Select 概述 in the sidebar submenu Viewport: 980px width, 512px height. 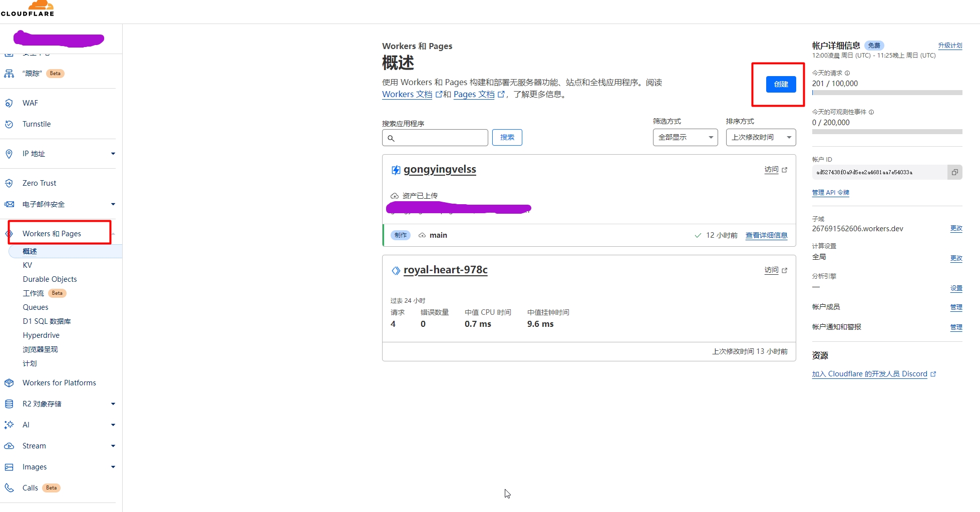click(65, 251)
